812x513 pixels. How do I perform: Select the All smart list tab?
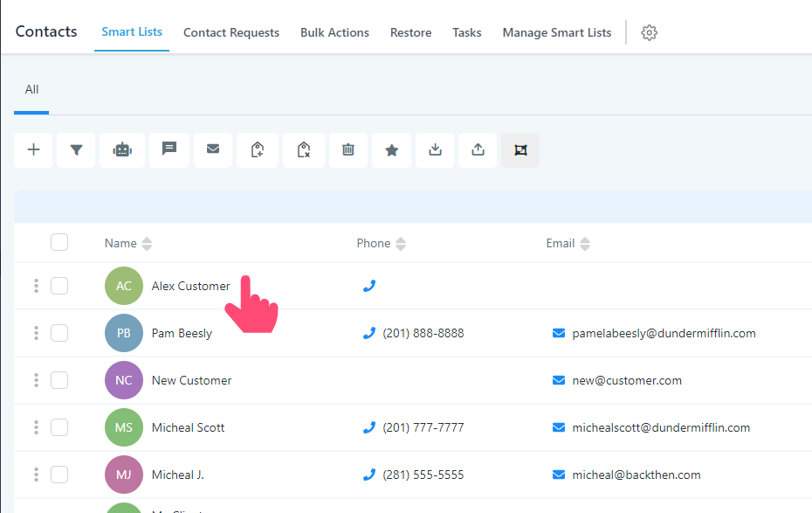31,89
